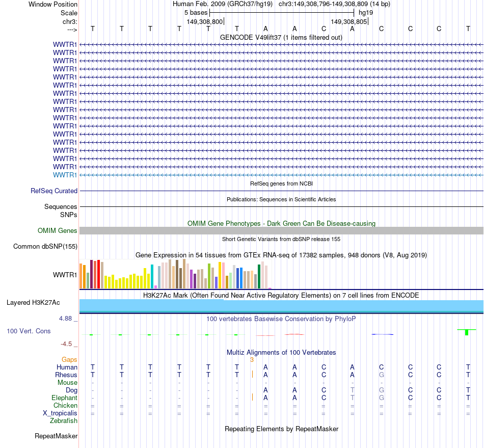Click the 100 Vert. Cons track label
The image size is (484, 448).
click(x=29, y=331)
